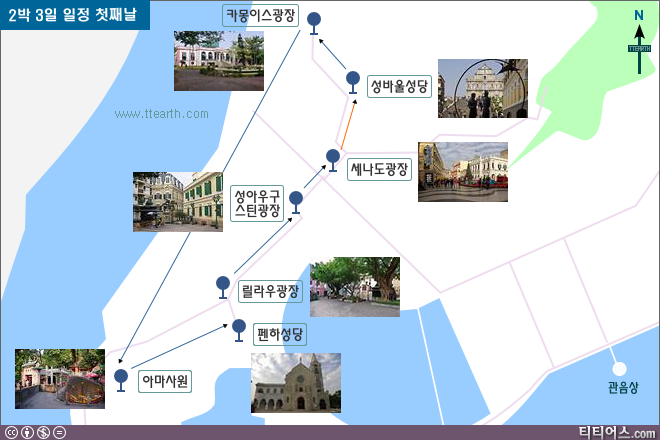Open the Camões Square garden photo
The width and height of the screenshot is (660, 440).
click(219, 61)
